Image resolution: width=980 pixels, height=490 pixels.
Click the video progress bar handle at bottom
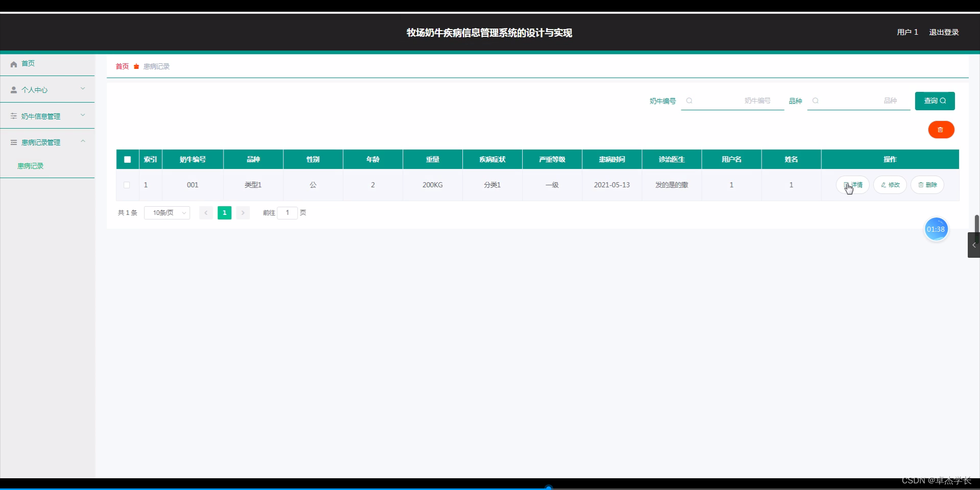click(x=549, y=487)
